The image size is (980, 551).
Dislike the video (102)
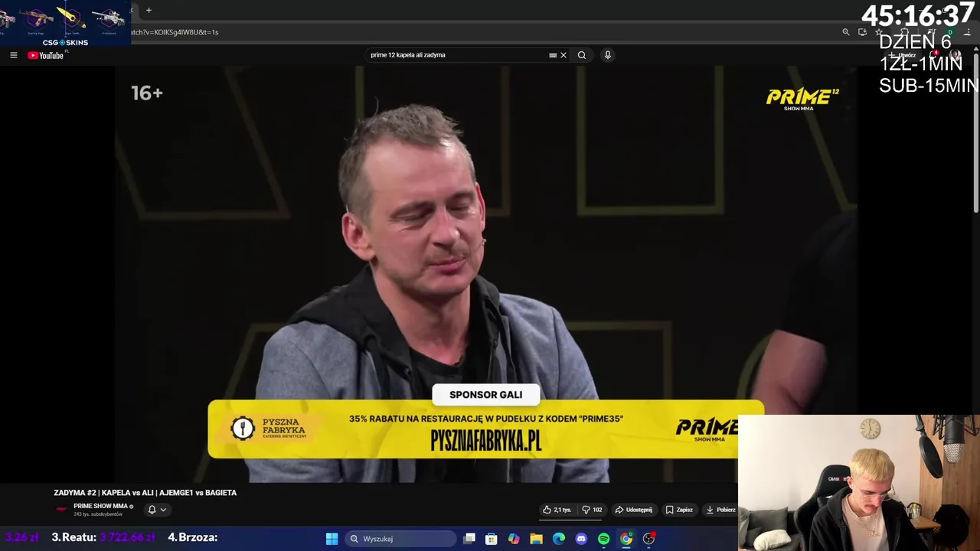tap(592, 510)
